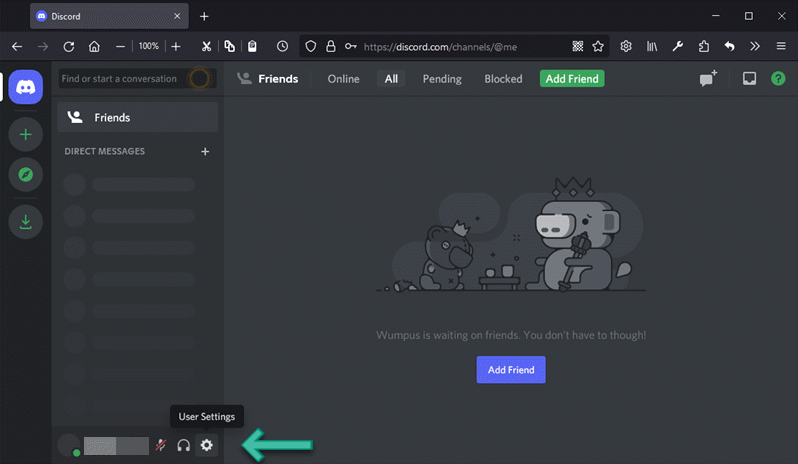Screen dimensions: 798x464
Task: Create a new DM with the plus icon
Action: (205, 152)
